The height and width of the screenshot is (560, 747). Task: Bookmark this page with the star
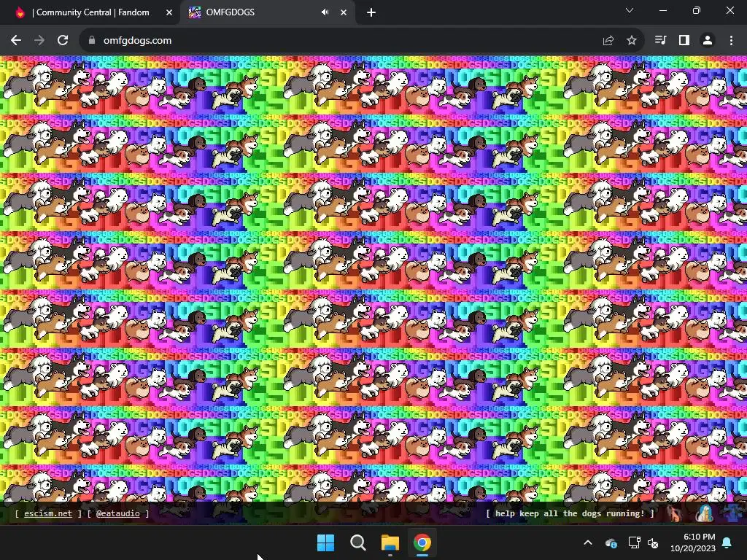tap(632, 41)
